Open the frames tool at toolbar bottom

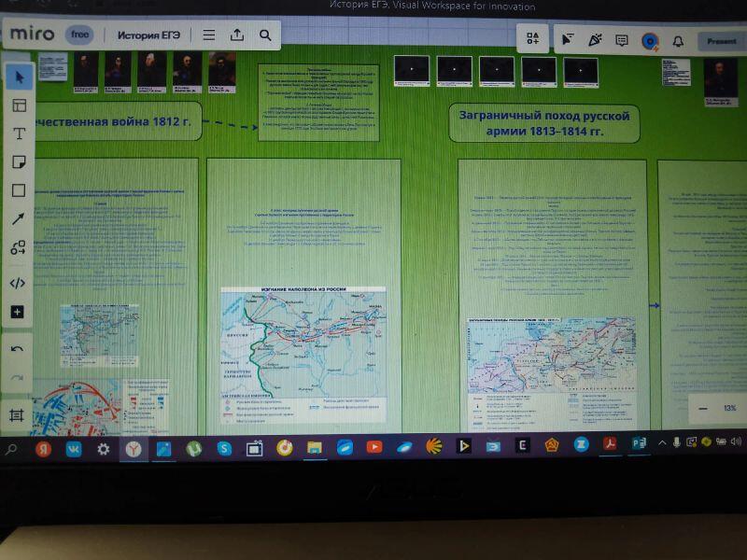tap(17, 415)
